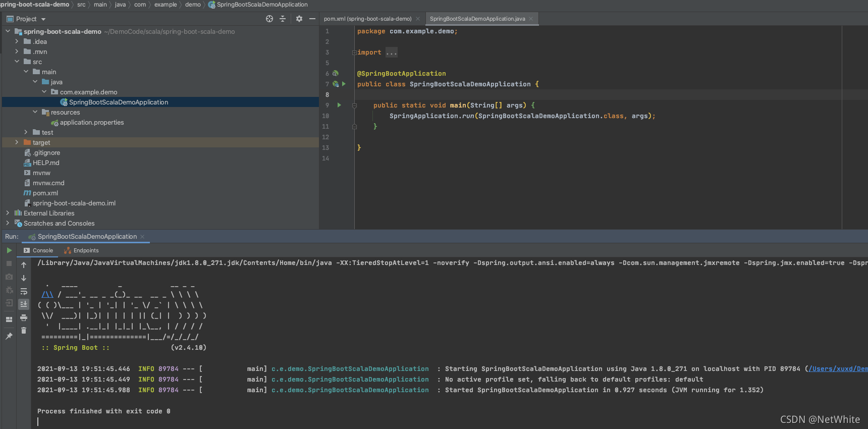
Task: Hide the Project panel with the minus icon
Action: [312, 19]
